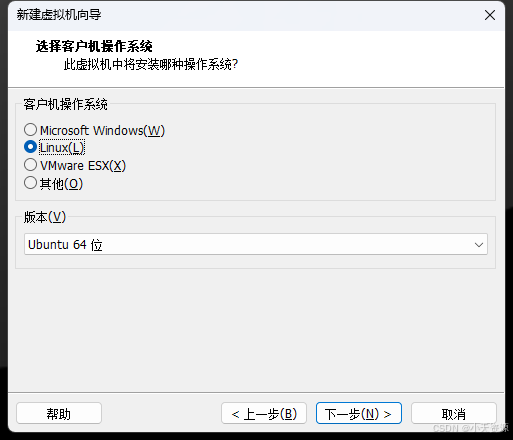Select the Microsoft Windows radio button circle
513x440 pixels.
[30, 130]
